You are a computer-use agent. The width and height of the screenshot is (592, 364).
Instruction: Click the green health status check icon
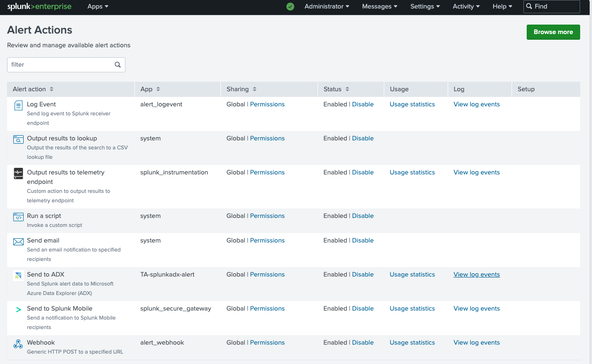coord(291,7)
